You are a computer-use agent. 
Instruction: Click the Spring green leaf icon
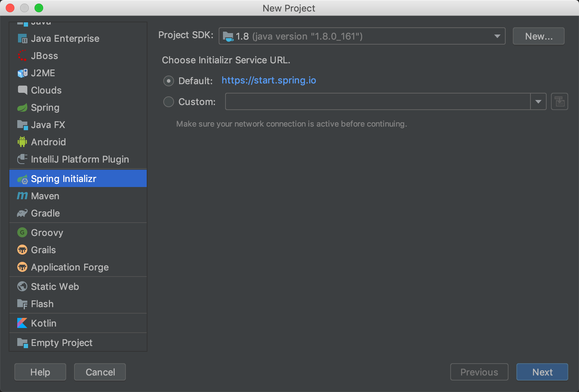tap(22, 108)
